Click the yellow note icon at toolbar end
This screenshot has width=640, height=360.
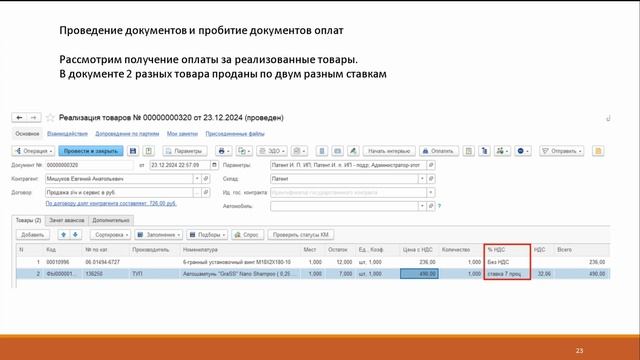click(x=598, y=151)
